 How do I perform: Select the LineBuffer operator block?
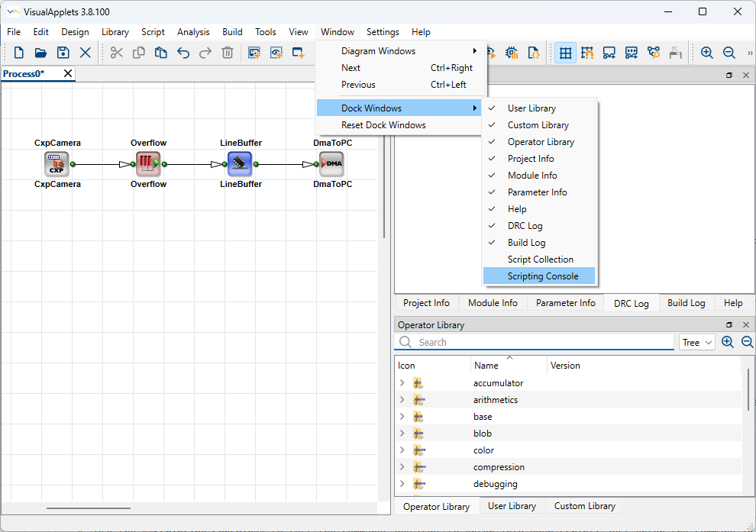pos(240,164)
